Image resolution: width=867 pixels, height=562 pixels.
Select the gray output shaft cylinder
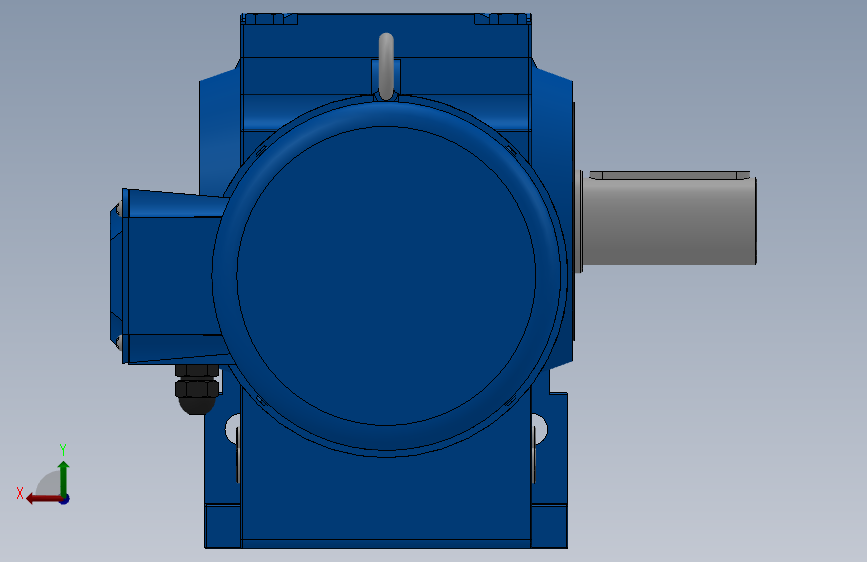(670, 221)
